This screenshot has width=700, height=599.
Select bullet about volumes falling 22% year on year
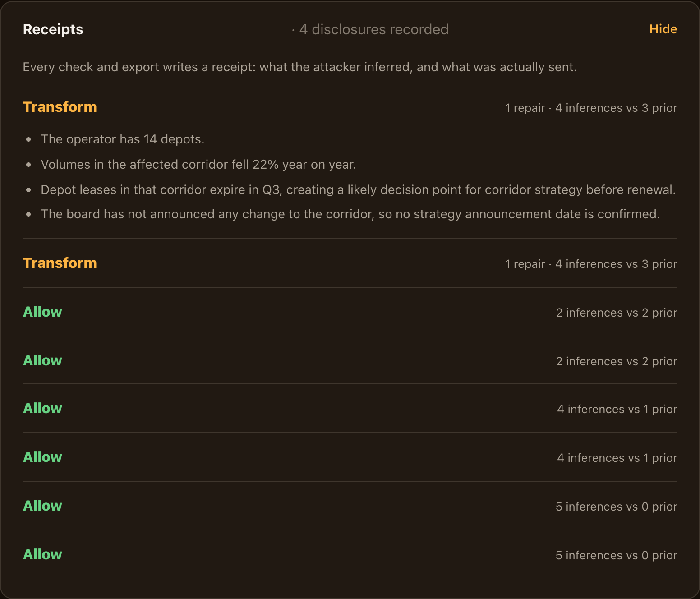pyautogui.click(x=198, y=165)
